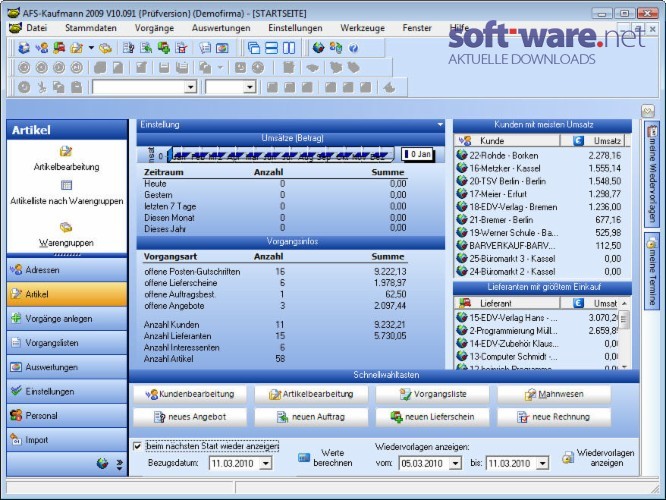
Task: Click the globe internet icon in the toolbar
Action: (318, 48)
